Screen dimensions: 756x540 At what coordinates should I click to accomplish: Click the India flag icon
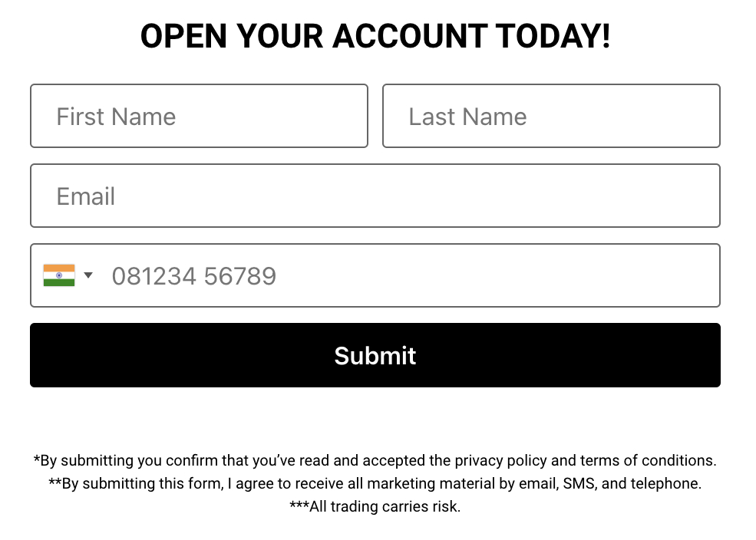(x=59, y=275)
